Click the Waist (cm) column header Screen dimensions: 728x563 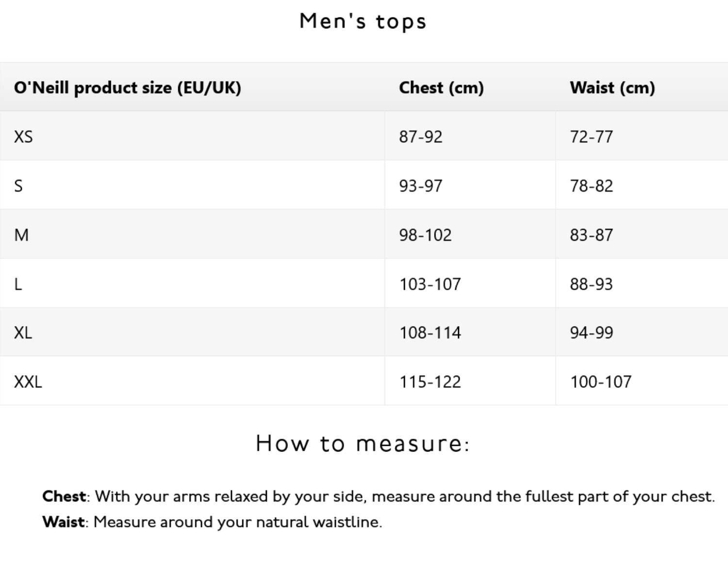[x=612, y=87]
